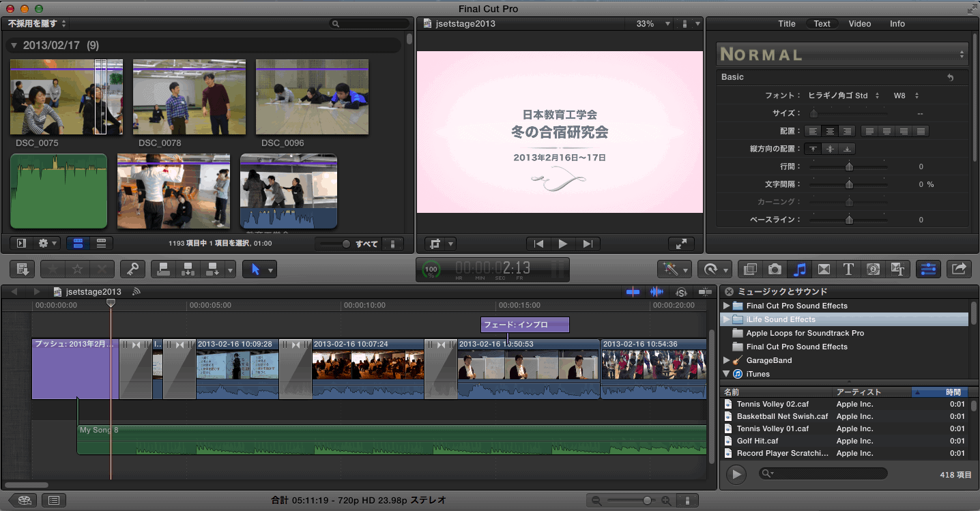Viewport: 980px width, 511px height.
Task: Show the Titles browser T icon
Action: click(x=848, y=269)
